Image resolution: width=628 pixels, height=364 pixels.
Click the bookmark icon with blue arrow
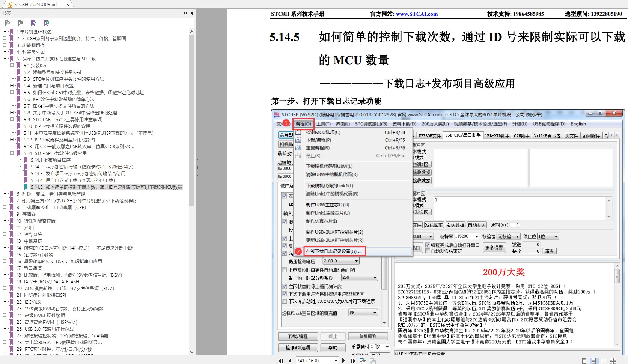pos(33,23)
